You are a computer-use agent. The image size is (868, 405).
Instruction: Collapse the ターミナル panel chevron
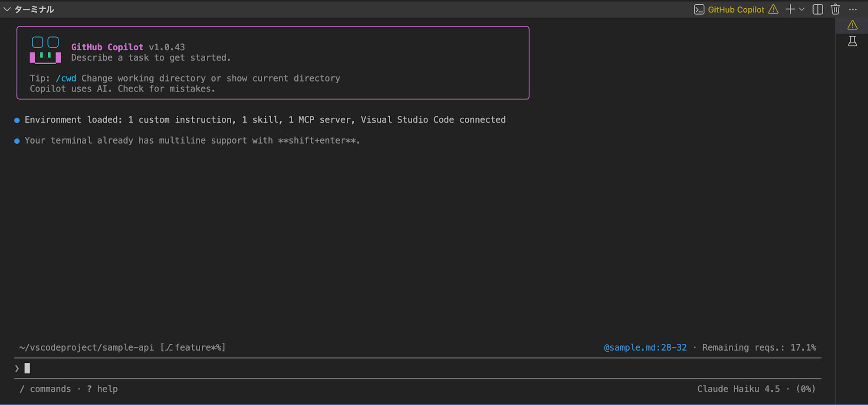[x=7, y=9]
